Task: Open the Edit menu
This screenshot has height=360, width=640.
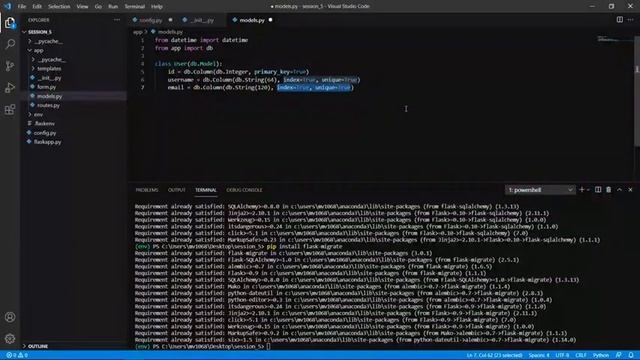Action: pyautogui.click(x=37, y=7)
